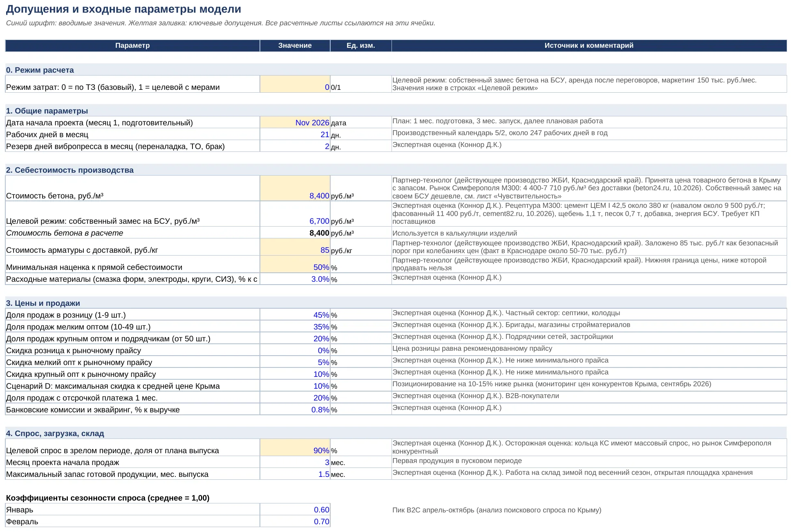This screenshot has width=792, height=532.
Task: Click maximum stock value 1.5
Action: point(295,474)
